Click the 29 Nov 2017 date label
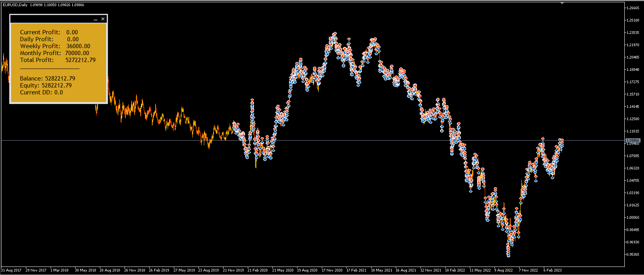The image size is (644, 275). [x=36, y=270]
